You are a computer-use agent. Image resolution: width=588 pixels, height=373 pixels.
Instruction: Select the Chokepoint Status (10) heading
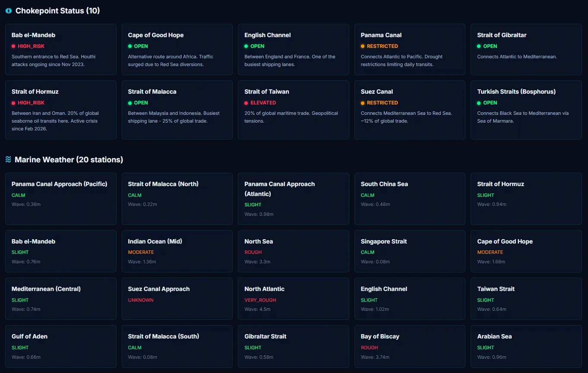(57, 11)
